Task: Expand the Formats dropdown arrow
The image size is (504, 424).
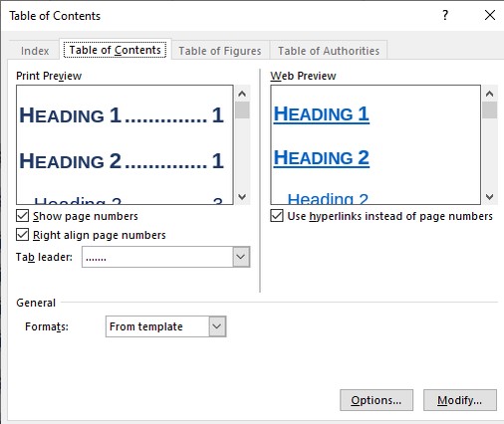Action: tap(217, 326)
